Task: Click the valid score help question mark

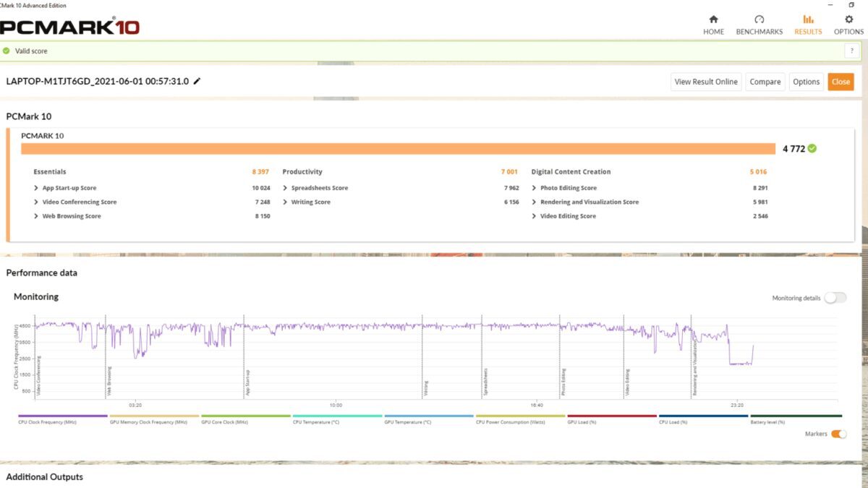Action: (x=851, y=51)
